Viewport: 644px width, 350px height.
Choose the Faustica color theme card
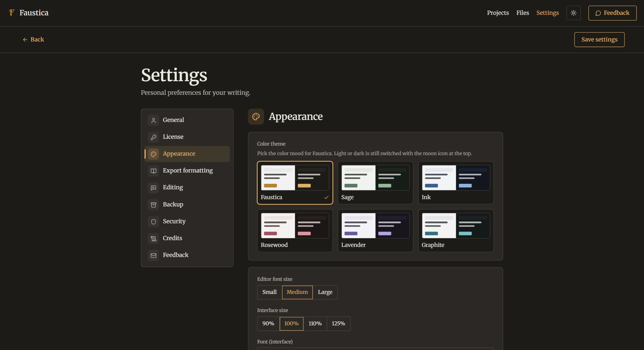pos(295,183)
